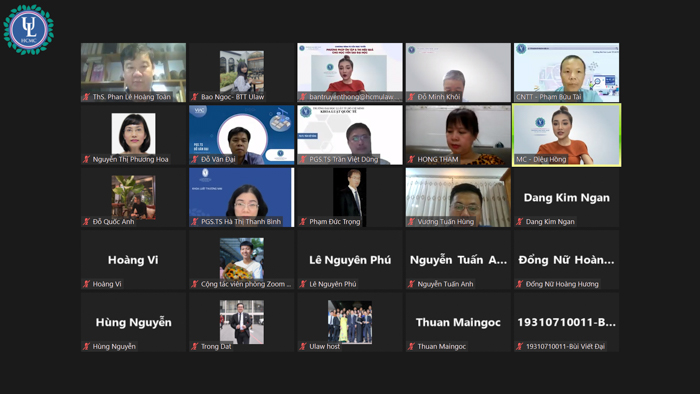Image resolution: width=700 pixels, height=394 pixels.
Task: Select ThS. Phan Lê Hoàng Toàn video tile
Action: click(133, 72)
